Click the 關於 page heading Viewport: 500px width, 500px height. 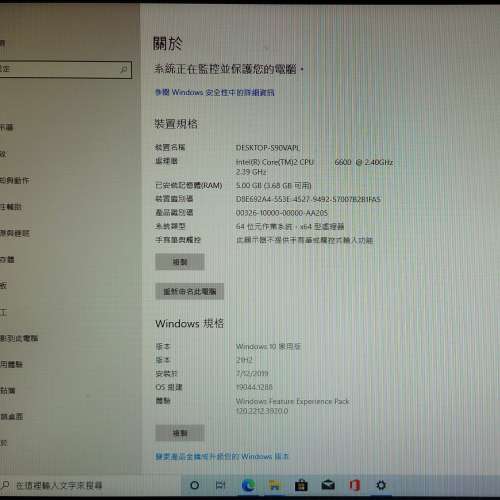click(x=168, y=44)
